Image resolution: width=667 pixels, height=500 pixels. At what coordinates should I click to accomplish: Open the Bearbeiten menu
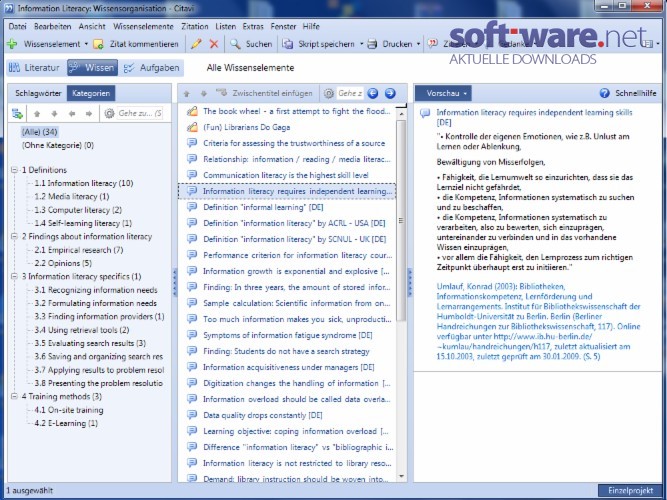pos(53,26)
